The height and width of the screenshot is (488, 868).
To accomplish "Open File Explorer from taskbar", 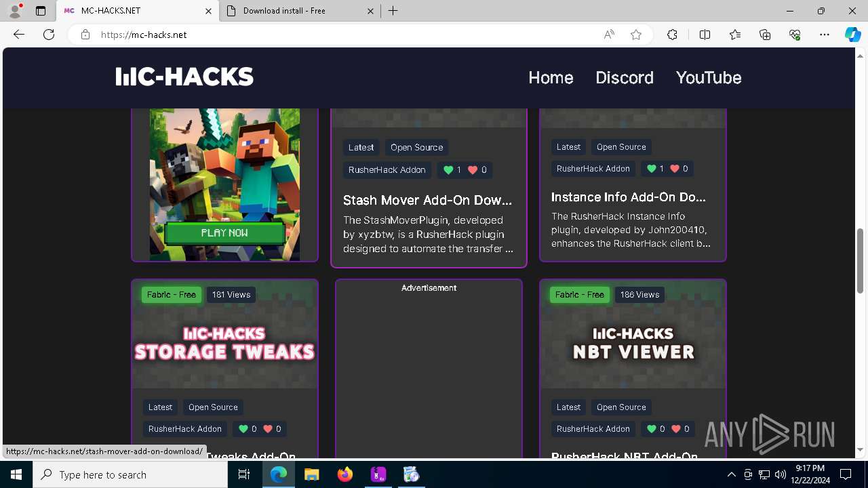I will click(x=311, y=474).
